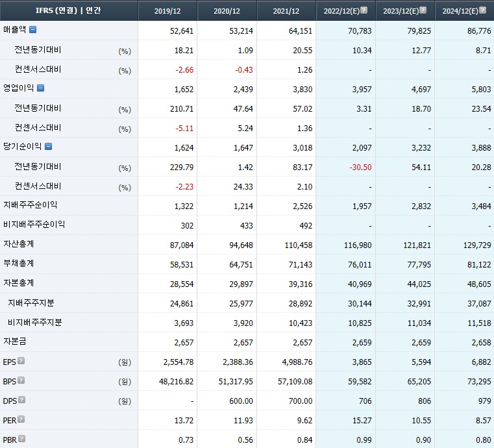
Task: Select DPS value 600.00
Action: click(x=241, y=401)
